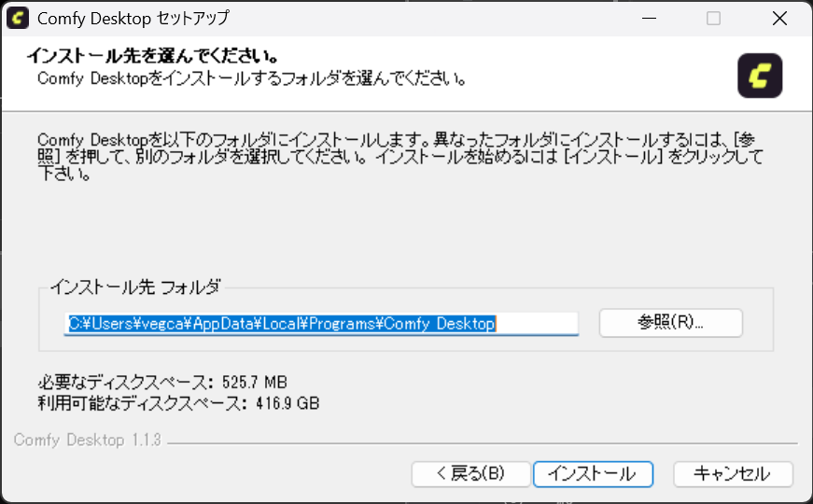Click the インストール button to start installation
Screen dimensions: 813x504
[593, 473]
